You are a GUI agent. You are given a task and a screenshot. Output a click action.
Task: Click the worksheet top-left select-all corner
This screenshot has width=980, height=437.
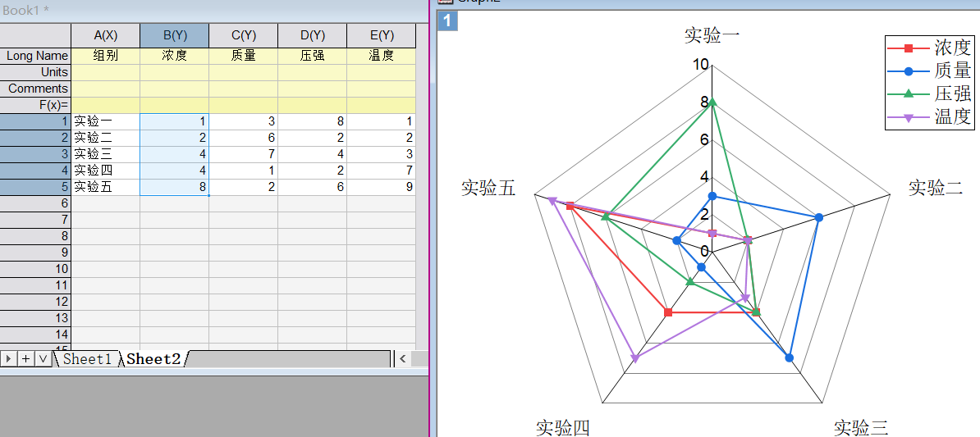pyautogui.click(x=35, y=36)
